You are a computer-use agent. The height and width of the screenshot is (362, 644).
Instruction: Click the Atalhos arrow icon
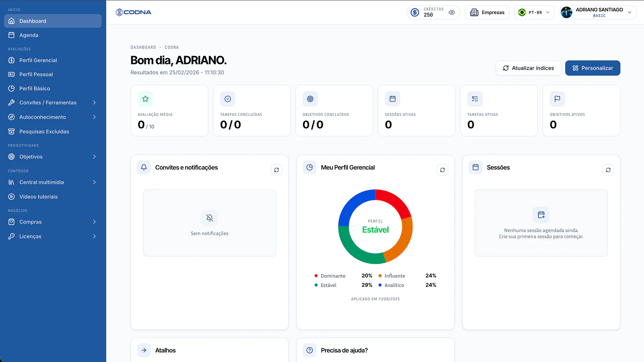144,350
